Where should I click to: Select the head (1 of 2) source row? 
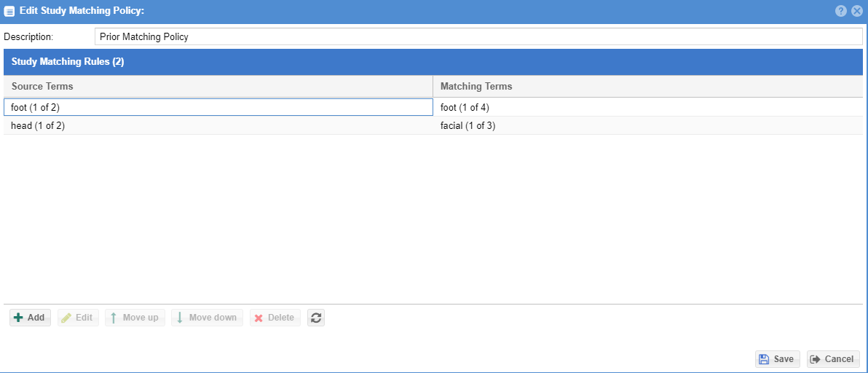coord(218,125)
